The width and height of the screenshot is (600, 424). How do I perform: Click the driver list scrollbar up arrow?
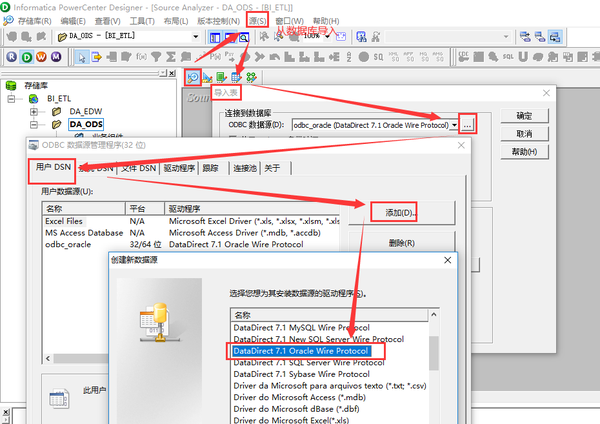click(434, 315)
